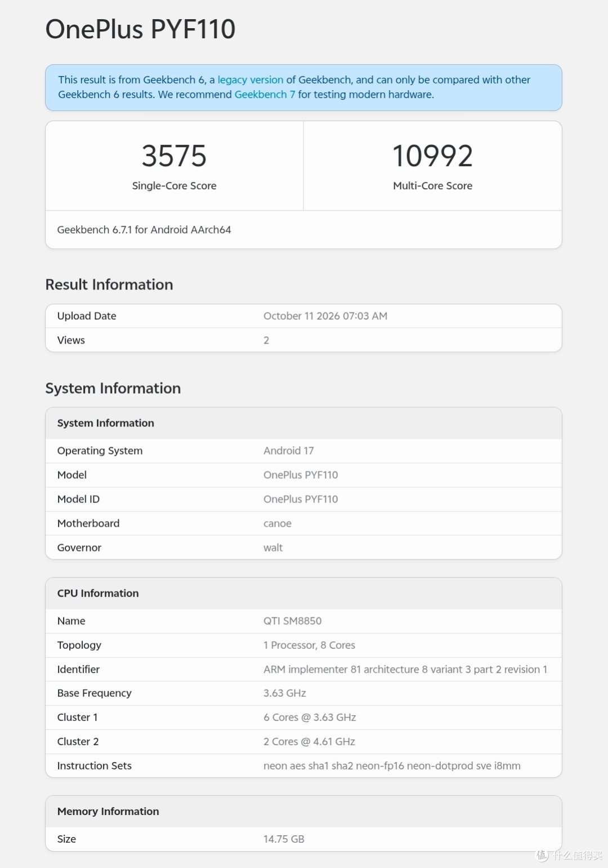This screenshot has width=608, height=868.
Task: Select the motherboard value "canoe"
Action: (x=278, y=523)
